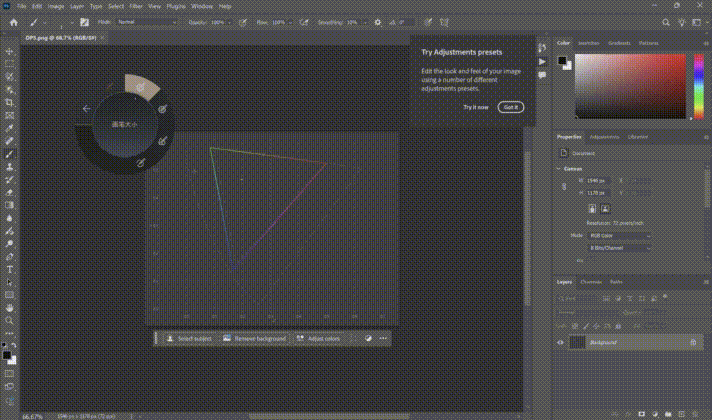The image size is (712, 420).
Task: Select the DPS.png document tab
Action: (60, 38)
